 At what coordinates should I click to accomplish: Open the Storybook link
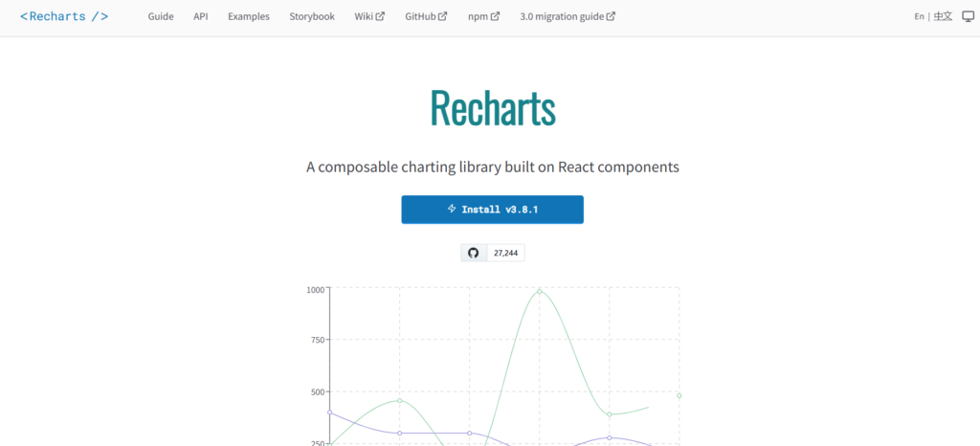(x=312, y=17)
